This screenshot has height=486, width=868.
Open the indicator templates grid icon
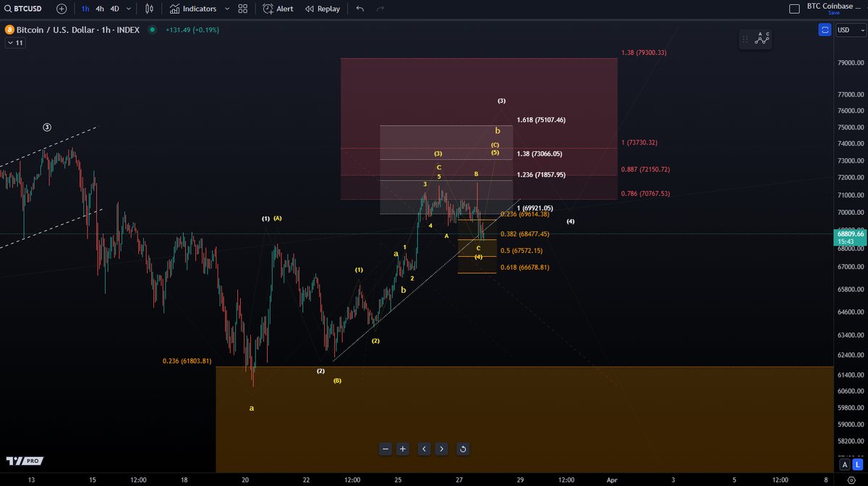(x=242, y=9)
